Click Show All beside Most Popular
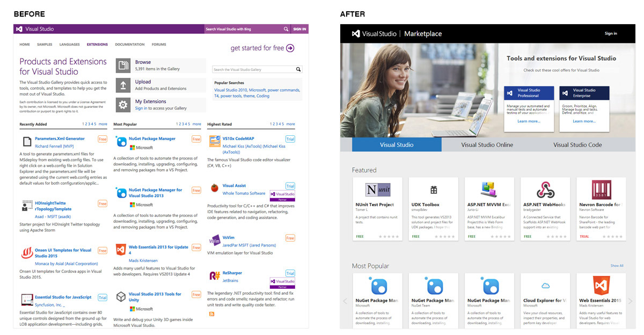 pos(617,266)
